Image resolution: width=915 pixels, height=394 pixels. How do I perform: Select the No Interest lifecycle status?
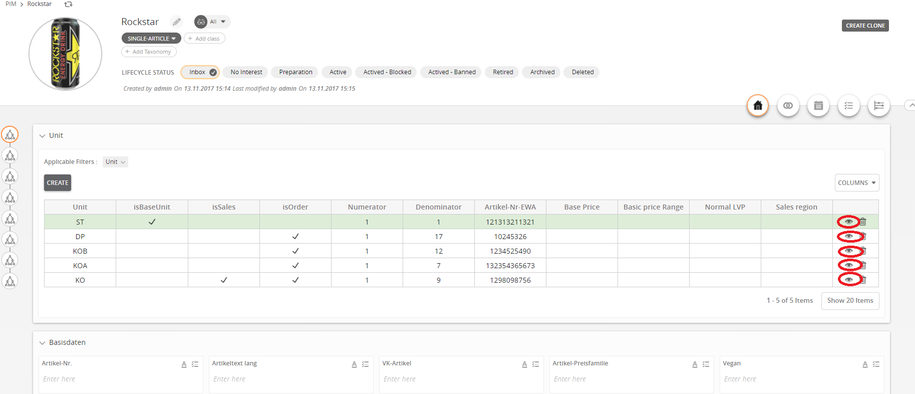[x=246, y=72]
